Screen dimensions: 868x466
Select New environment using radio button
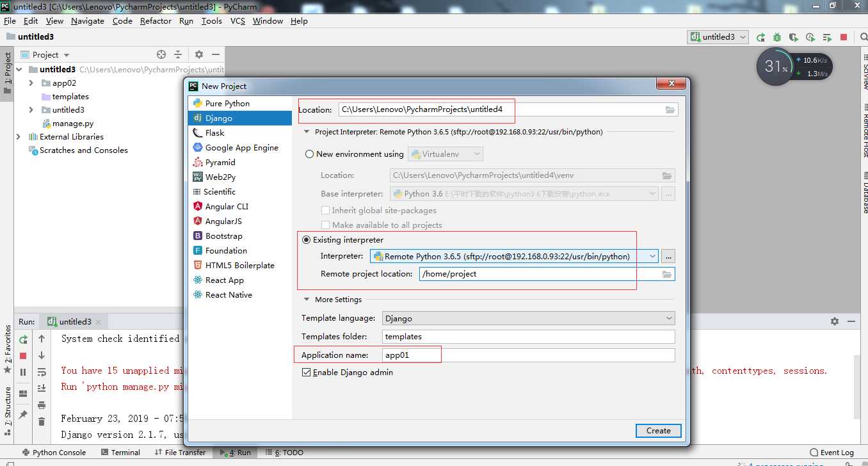click(x=310, y=154)
